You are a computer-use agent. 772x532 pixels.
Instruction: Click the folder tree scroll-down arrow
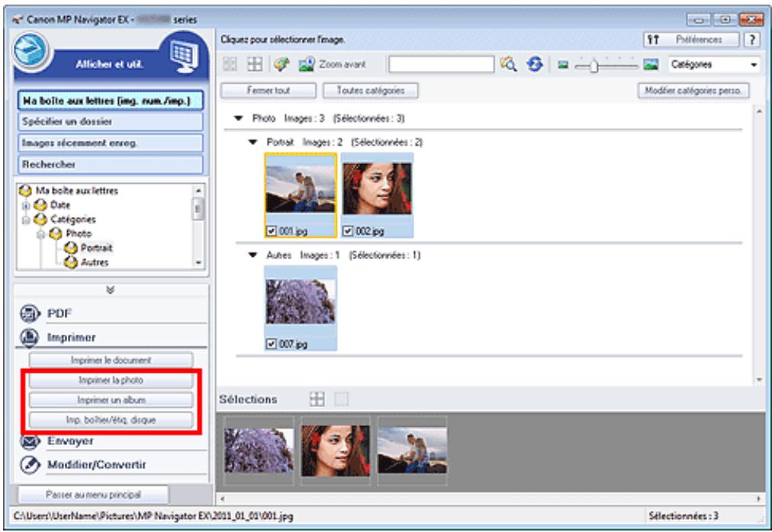point(198,263)
